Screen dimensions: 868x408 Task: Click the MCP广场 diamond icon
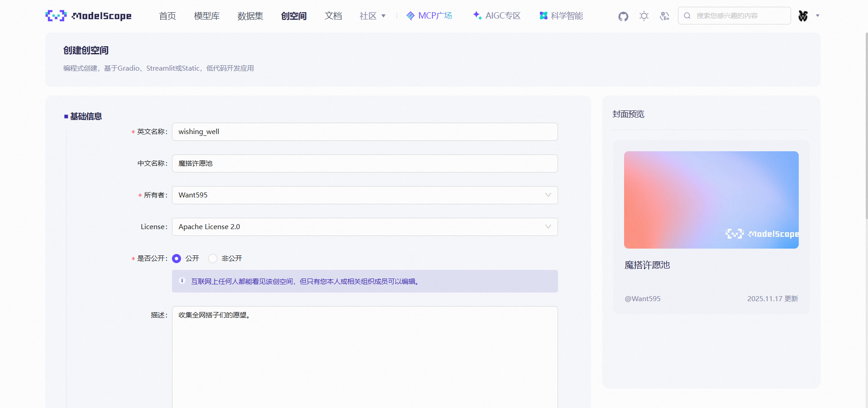point(410,16)
